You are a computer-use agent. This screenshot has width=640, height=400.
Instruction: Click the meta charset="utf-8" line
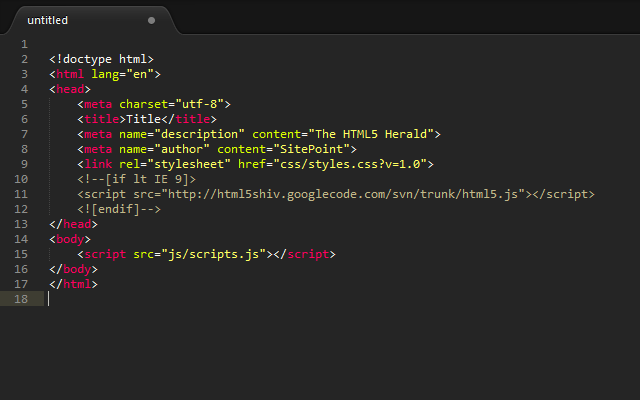coord(154,104)
